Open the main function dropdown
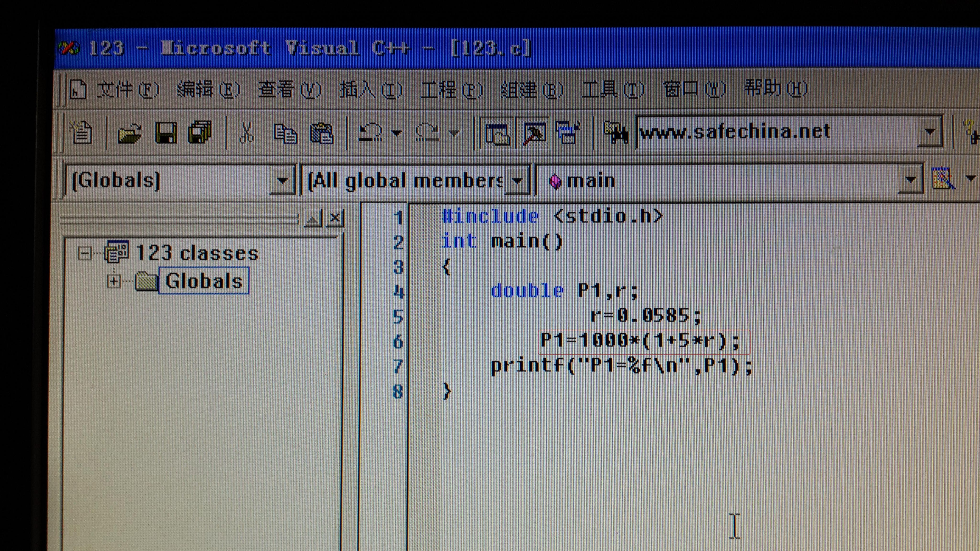This screenshot has height=551, width=980. [910, 179]
